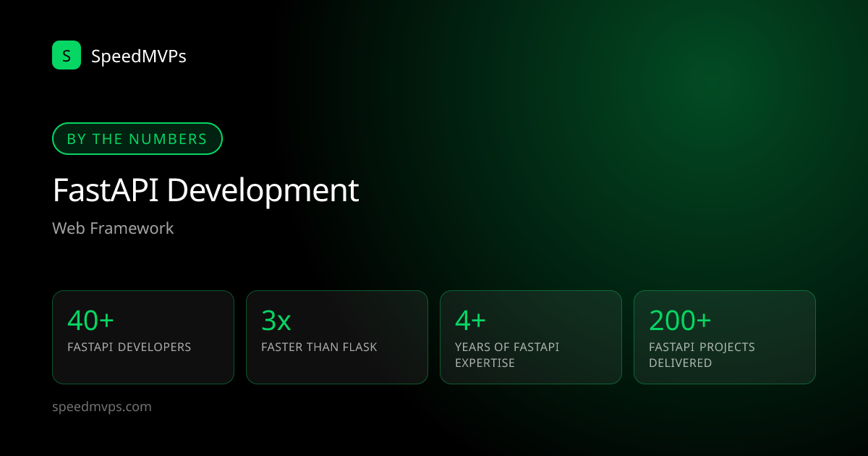
Task: Click the 200+ statistic value
Action: 680,320
